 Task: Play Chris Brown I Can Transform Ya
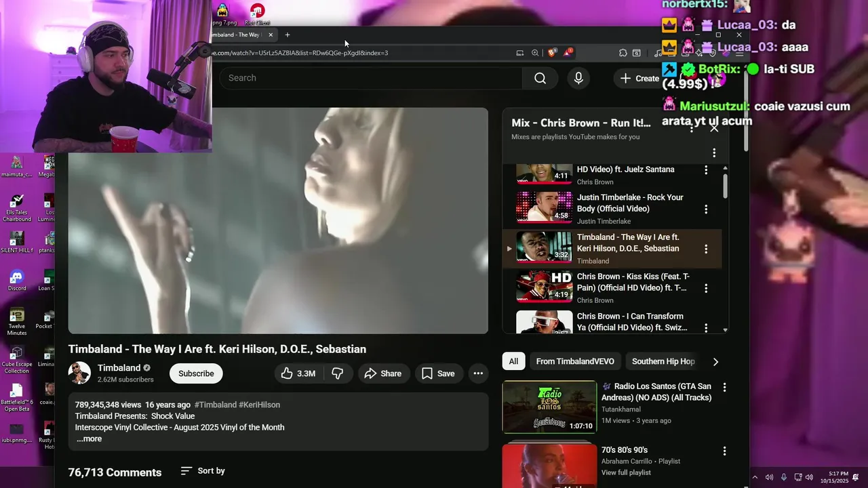pyautogui.click(x=612, y=322)
